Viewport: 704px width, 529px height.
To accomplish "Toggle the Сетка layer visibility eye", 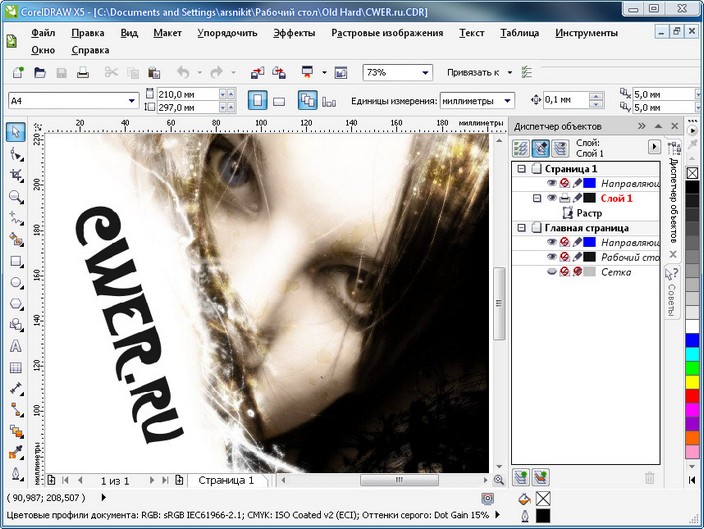I will [552, 272].
